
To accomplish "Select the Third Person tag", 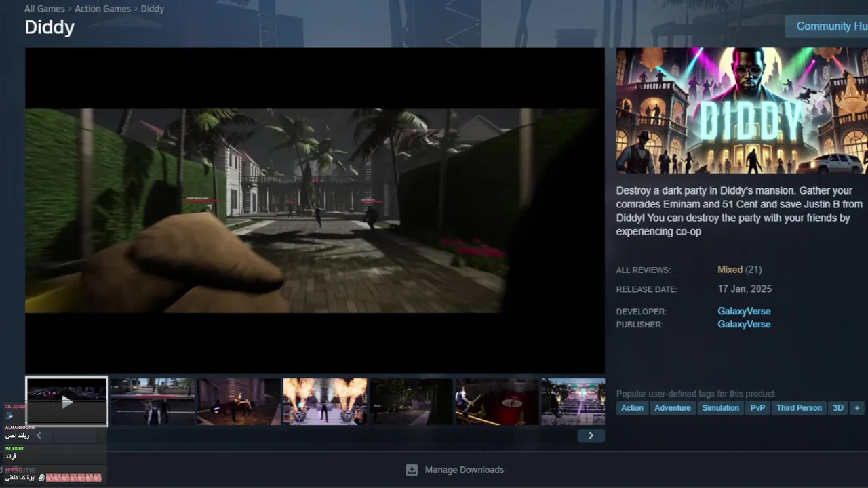I will click(799, 408).
